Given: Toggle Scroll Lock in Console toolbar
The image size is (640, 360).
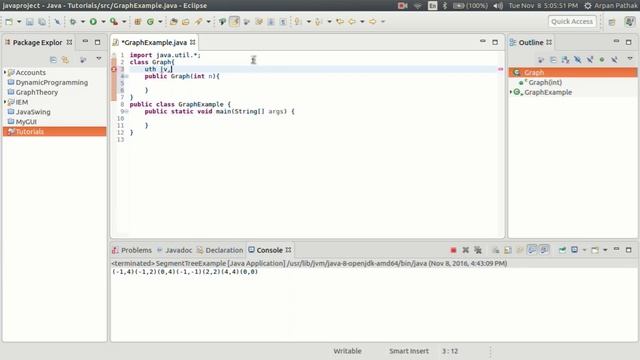Looking at the screenshot, I should (508, 250).
